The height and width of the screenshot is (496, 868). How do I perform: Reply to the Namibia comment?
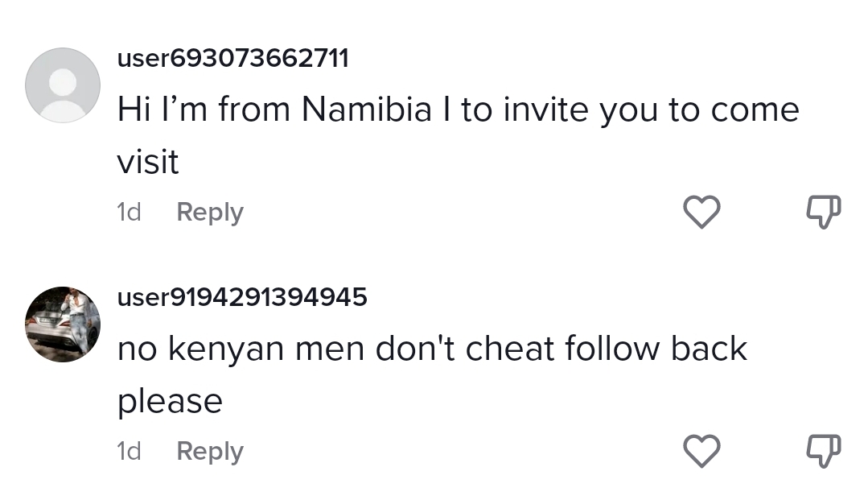(x=209, y=213)
